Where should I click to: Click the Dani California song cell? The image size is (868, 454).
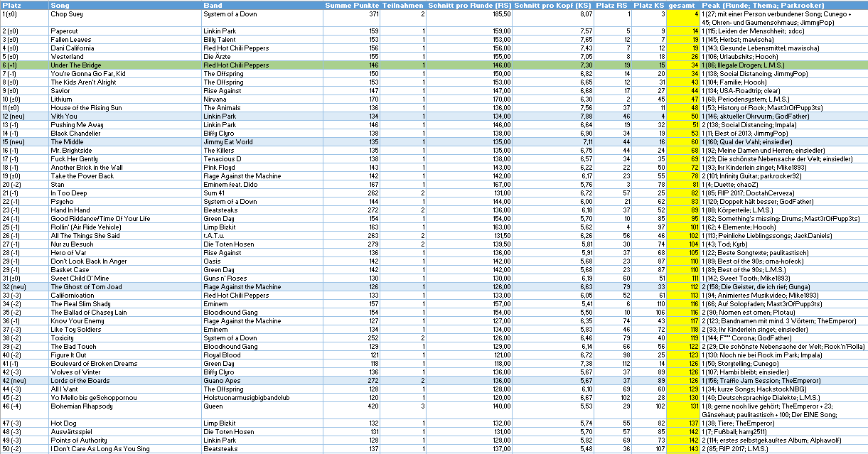[x=125, y=48]
